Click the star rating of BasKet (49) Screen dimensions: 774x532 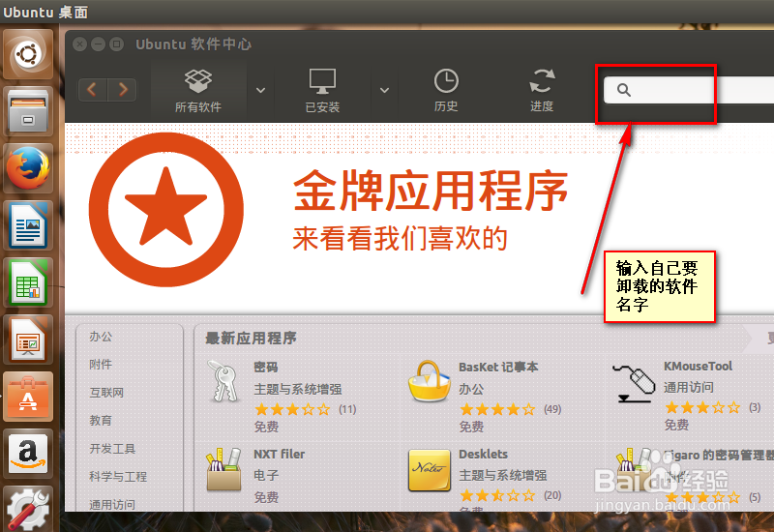tap(497, 409)
